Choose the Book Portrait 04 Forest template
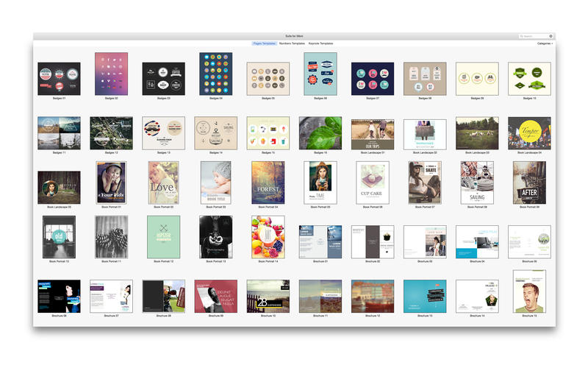588x368 pixels. tap(268, 183)
